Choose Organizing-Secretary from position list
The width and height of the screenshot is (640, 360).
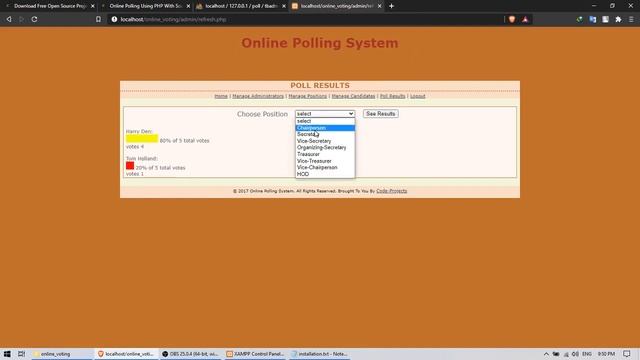pos(325,147)
